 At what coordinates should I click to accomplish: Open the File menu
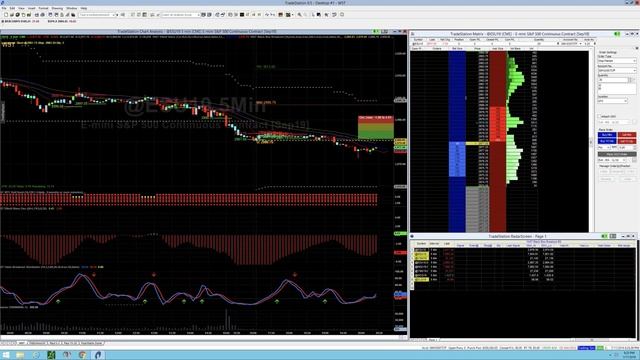coord(4,8)
